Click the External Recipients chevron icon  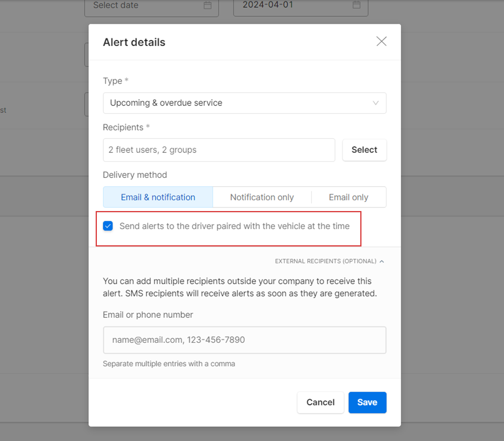382,261
